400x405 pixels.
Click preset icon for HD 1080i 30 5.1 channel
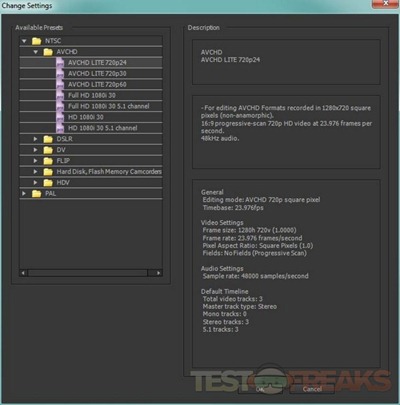(60, 128)
